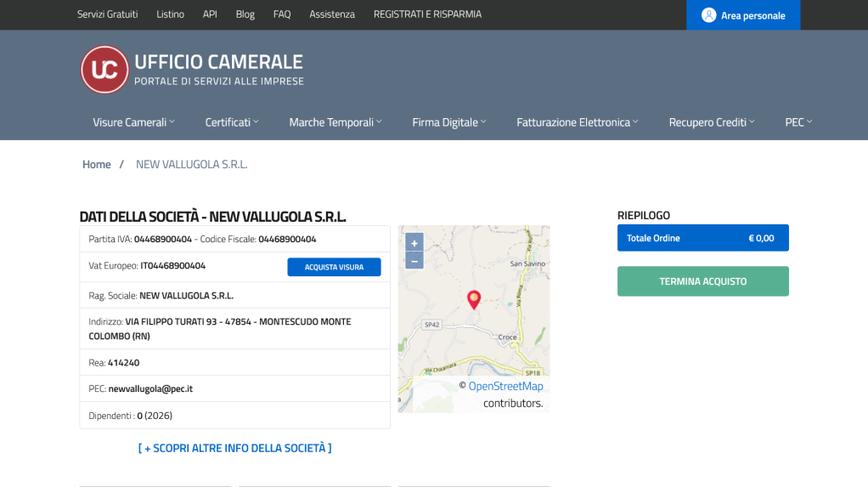Image resolution: width=868 pixels, height=487 pixels.
Task: Click the red location pin on map
Action: pos(474,298)
